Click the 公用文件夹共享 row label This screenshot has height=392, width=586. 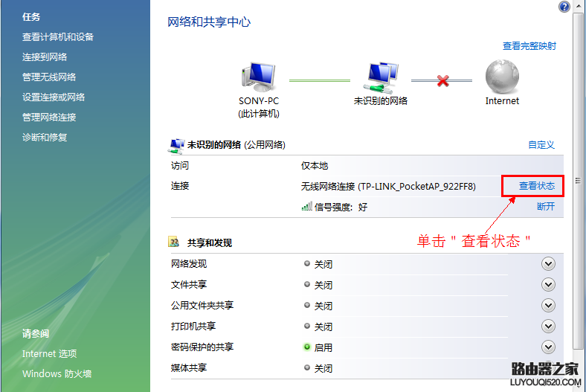click(x=202, y=305)
